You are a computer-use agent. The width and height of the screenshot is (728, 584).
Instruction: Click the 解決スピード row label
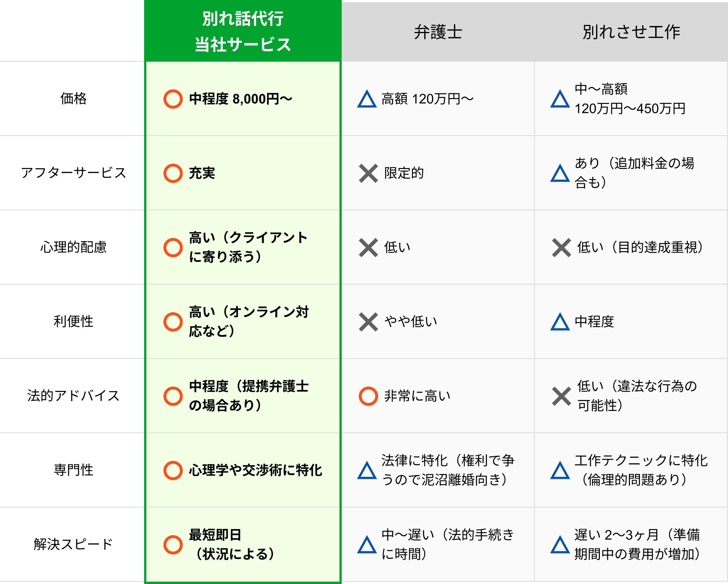coord(73,545)
